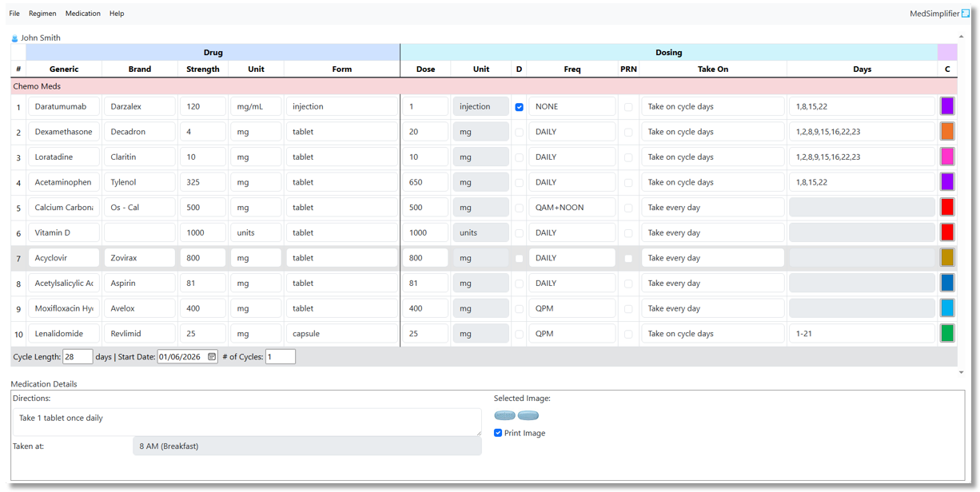Click the empty Brand field for Vitamin D
The width and height of the screenshot is (980, 492).
coord(140,232)
